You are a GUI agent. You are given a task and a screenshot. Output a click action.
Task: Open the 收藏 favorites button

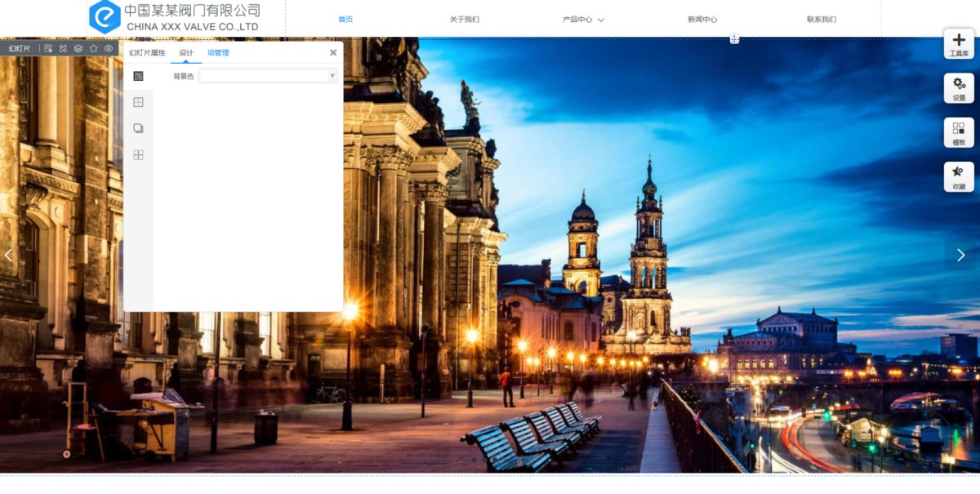(x=959, y=176)
